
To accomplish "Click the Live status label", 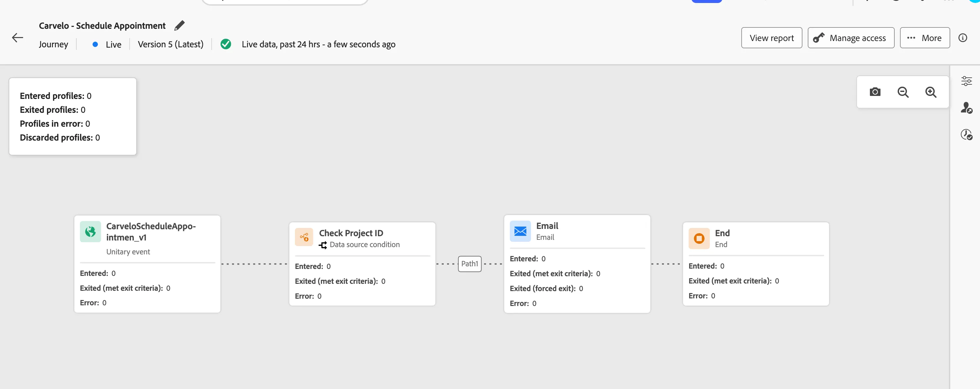I will pos(113,45).
